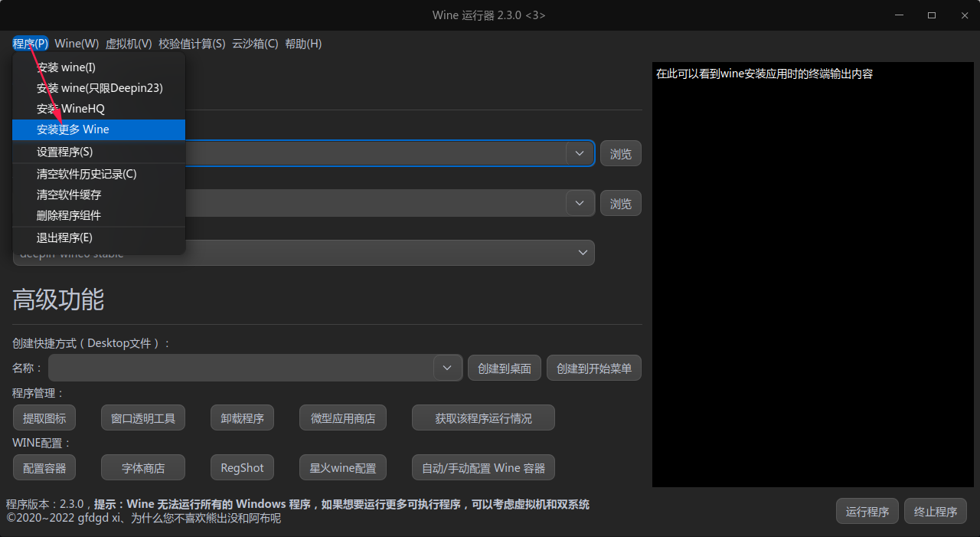This screenshot has height=537, width=980.
Task: Open the 微型应用商店
Action: coord(343,418)
